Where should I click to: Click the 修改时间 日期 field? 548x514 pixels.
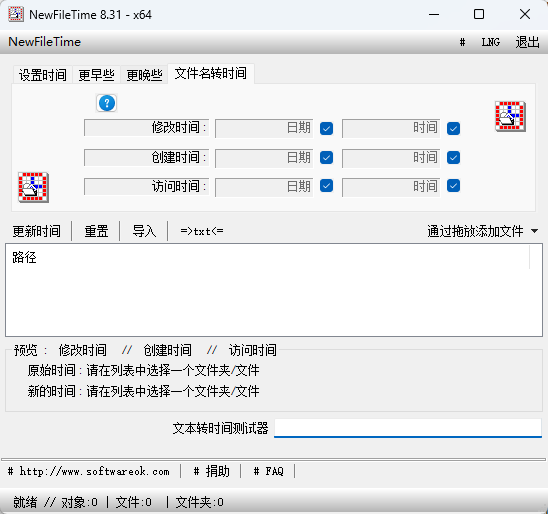264,128
